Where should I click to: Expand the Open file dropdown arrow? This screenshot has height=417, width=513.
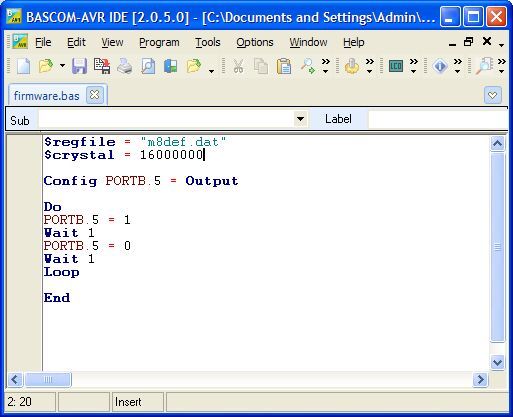point(62,66)
